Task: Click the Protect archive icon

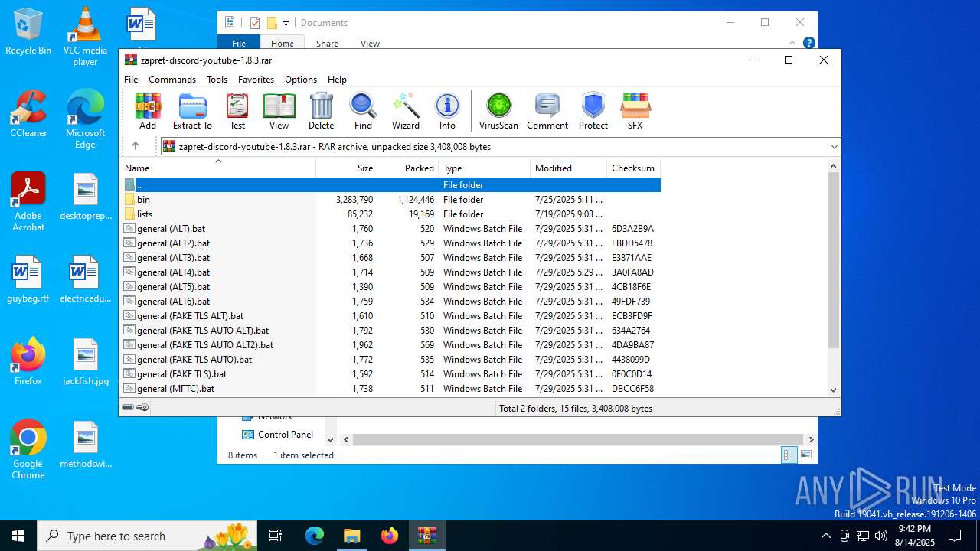Action: tap(593, 111)
